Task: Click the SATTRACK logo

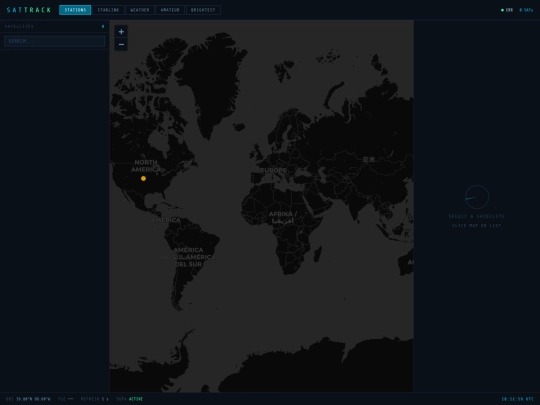Action: [29, 10]
